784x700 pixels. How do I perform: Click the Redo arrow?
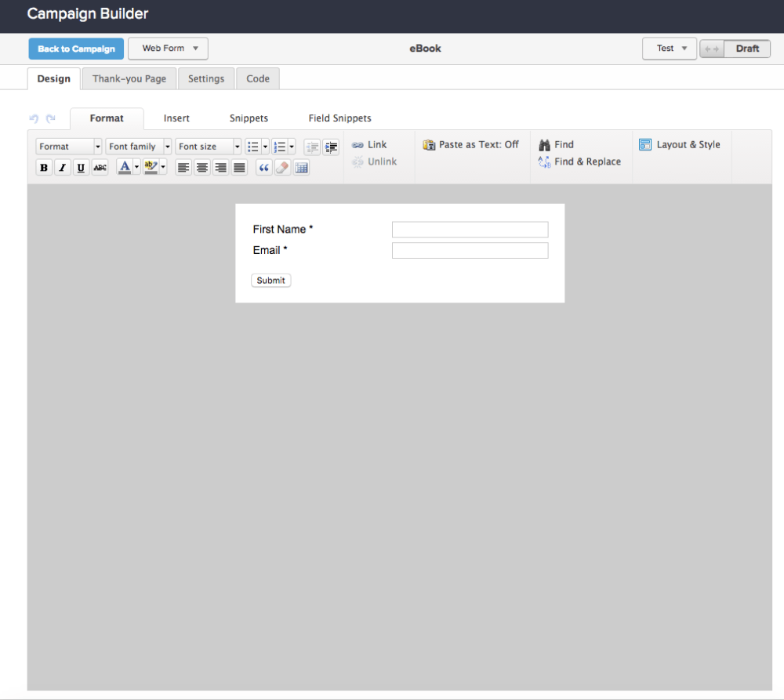pos(50,118)
